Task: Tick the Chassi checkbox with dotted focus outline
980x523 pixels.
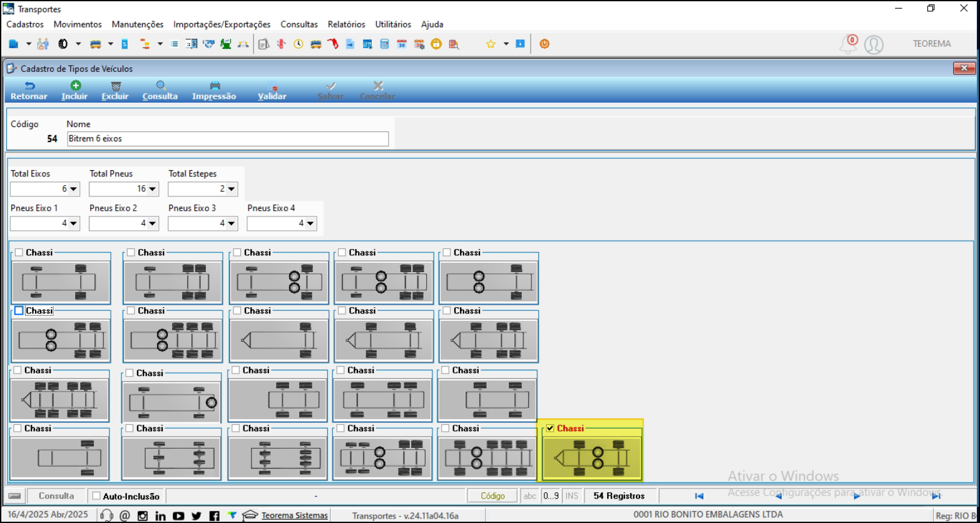Action: tap(19, 311)
